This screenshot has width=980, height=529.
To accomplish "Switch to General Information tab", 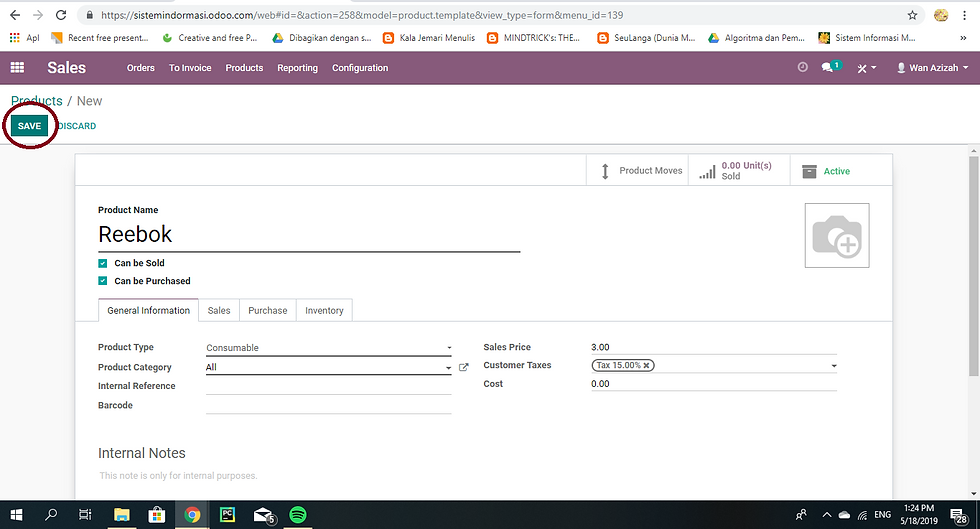I will (149, 310).
